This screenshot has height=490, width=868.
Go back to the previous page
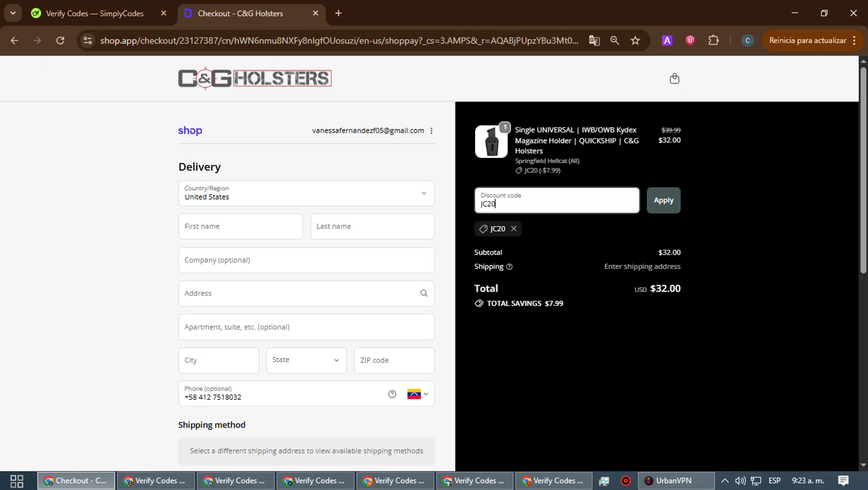[x=14, y=40]
